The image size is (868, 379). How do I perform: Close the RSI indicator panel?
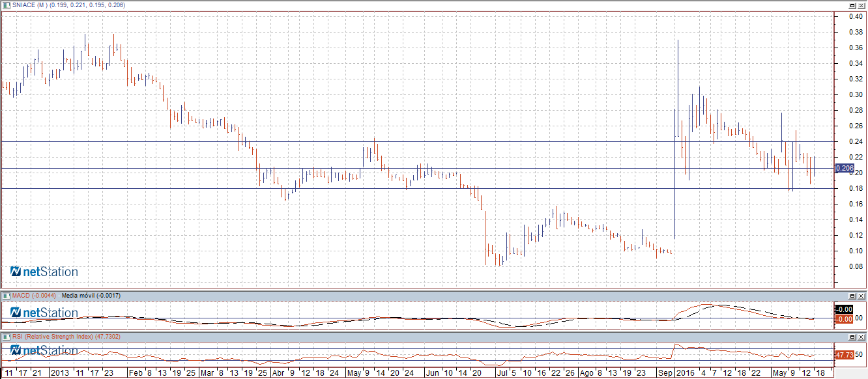[x=861, y=337]
